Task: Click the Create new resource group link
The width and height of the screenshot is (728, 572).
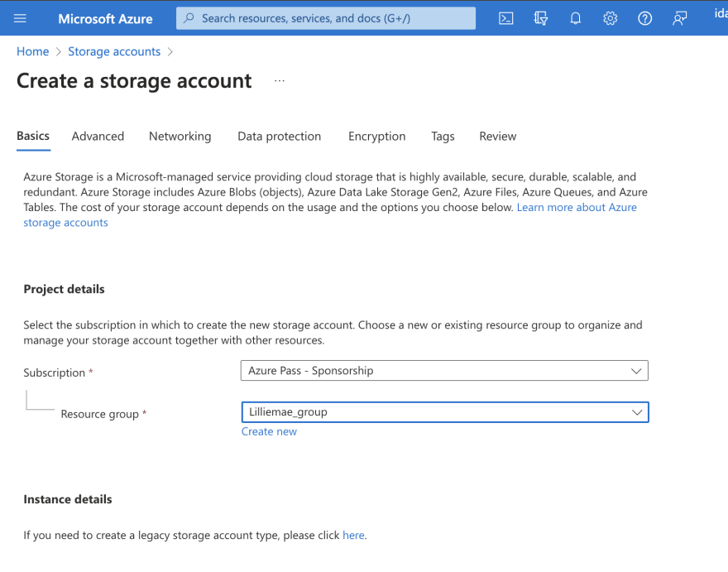Action: 269,431
